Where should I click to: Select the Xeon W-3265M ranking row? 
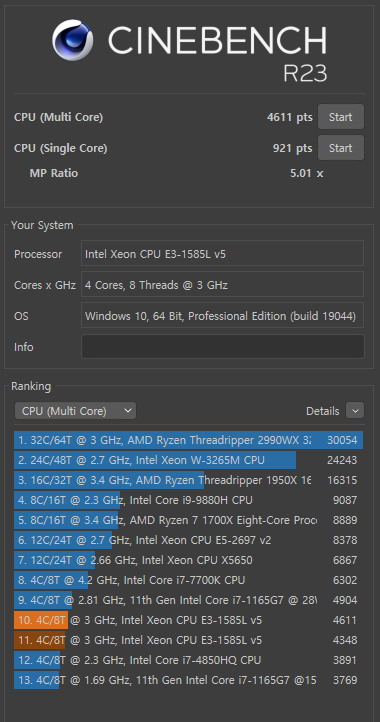click(188, 460)
